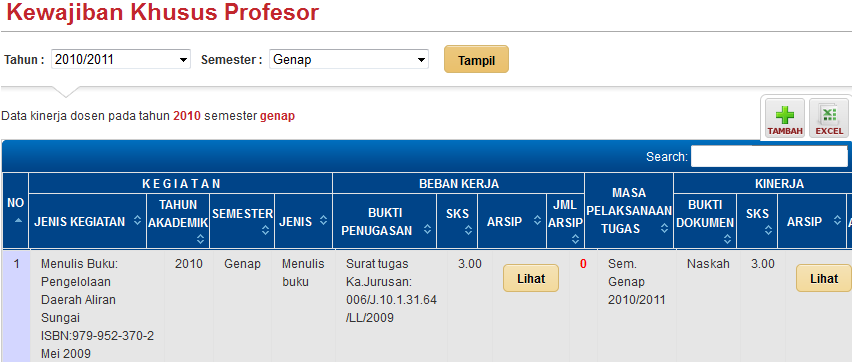Viewport: 852px width, 362px height.
Task: Sort by SEMESTER column arrows
Action: pos(265,230)
